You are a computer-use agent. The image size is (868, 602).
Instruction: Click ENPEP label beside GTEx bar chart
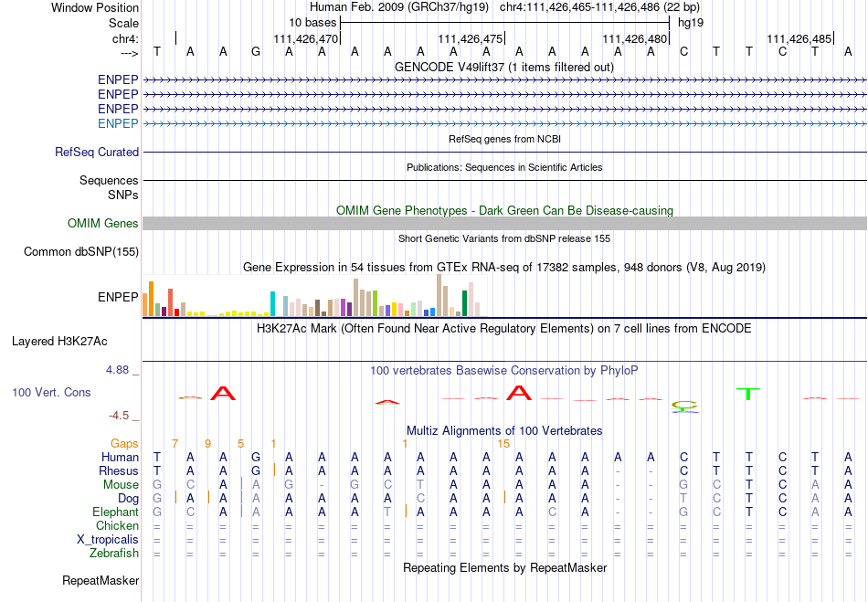[118, 297]
